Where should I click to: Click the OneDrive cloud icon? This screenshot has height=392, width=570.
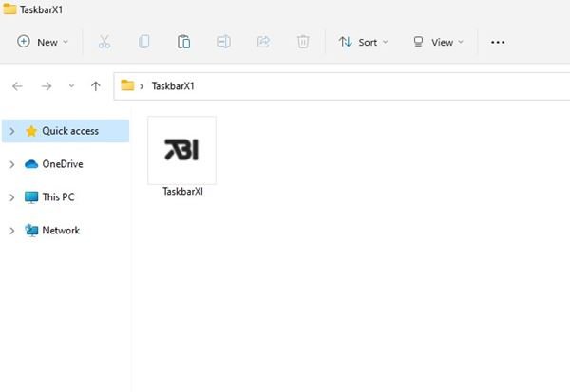tap(31, 164)
